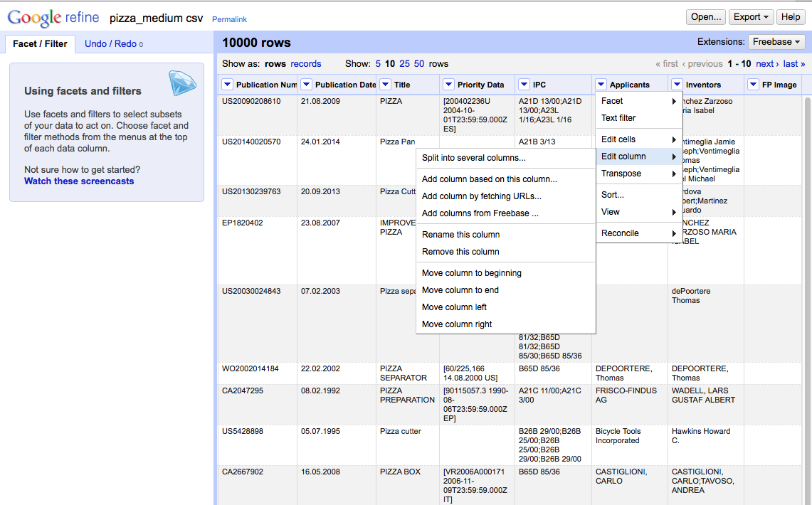The height and width of the screenshot is (505, 812).
Task: Select Split into several columns
Action: point(505,158)
